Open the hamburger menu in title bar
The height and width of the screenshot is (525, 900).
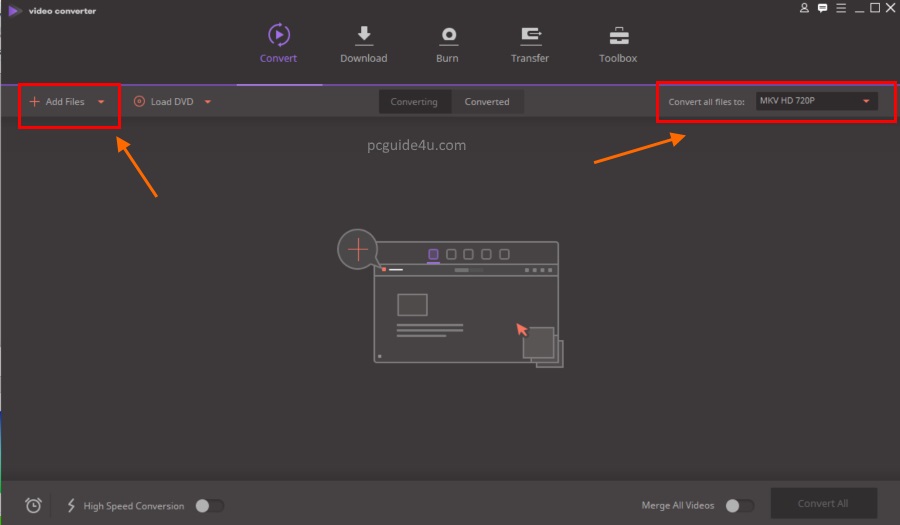point(840,8)
